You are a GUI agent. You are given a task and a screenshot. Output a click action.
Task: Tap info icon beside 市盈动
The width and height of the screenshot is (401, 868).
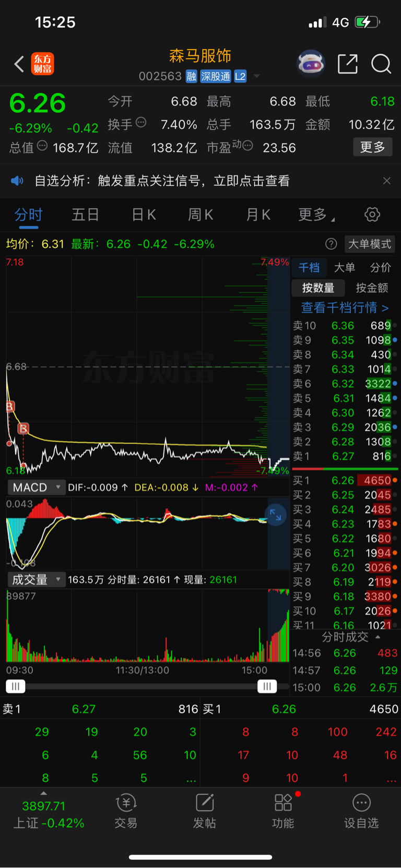point(248,146)
